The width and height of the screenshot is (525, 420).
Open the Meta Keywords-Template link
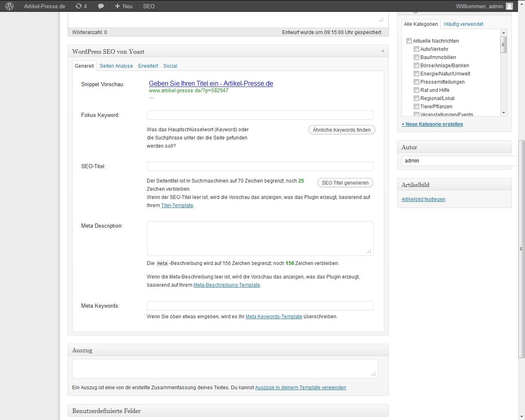(274, 317)
